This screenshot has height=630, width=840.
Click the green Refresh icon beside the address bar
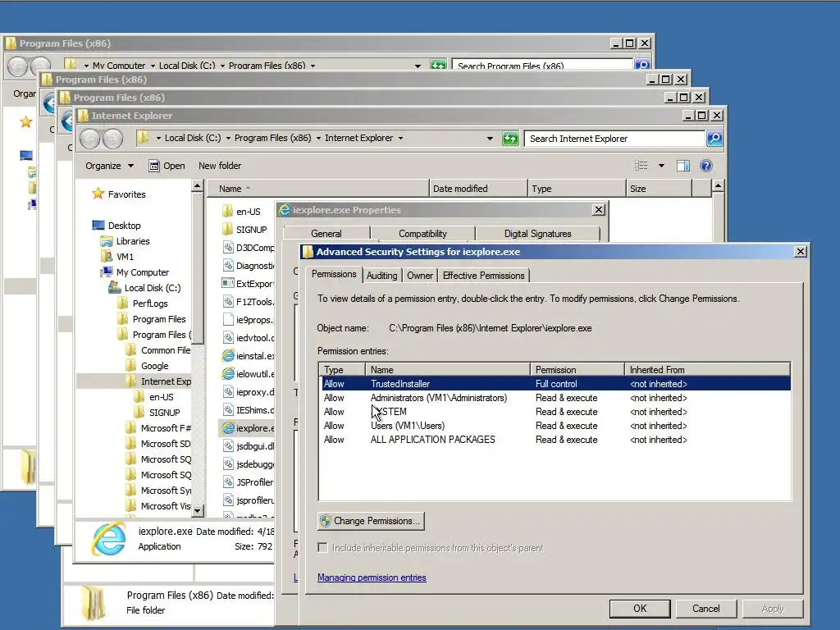[x=510, y=139]
